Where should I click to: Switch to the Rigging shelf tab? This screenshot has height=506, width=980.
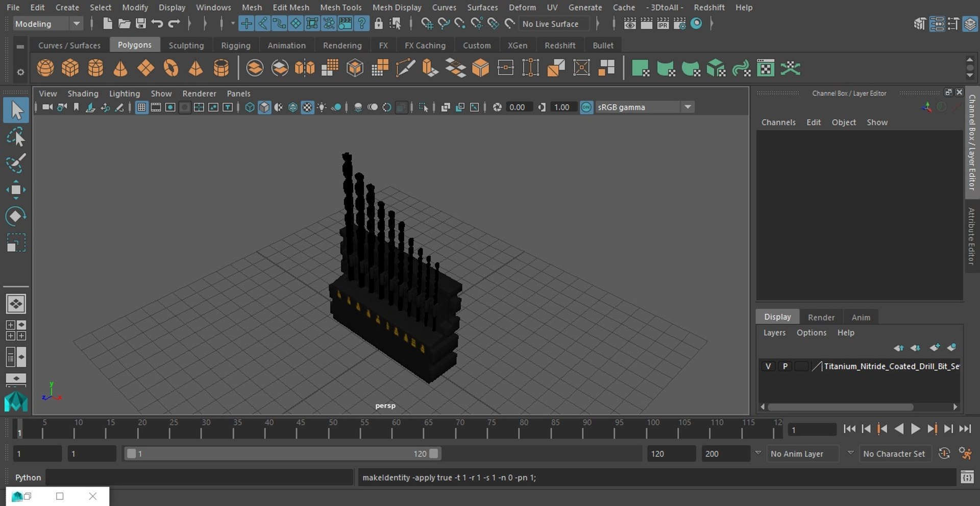(236, 45)
